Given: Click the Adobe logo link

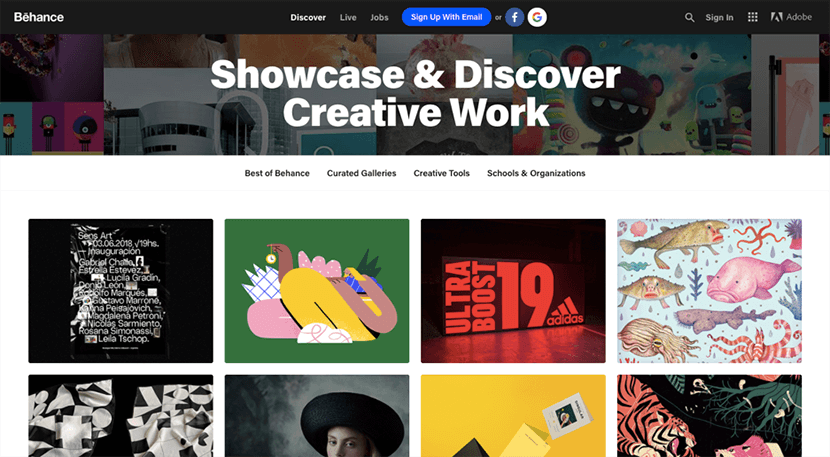Looking at the screenshot, I should pyautogui.click(x=791, y=17).
